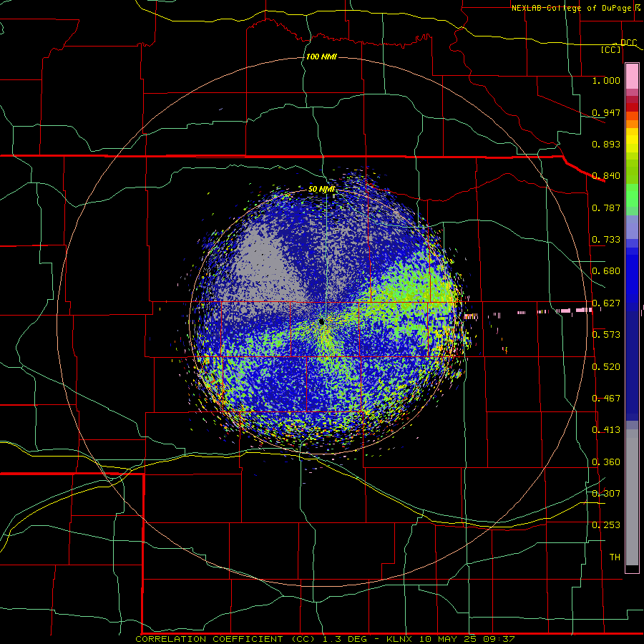Select the 0.680 legend value
This screenshot has width=644, height=644.
[x=606, y=271]
